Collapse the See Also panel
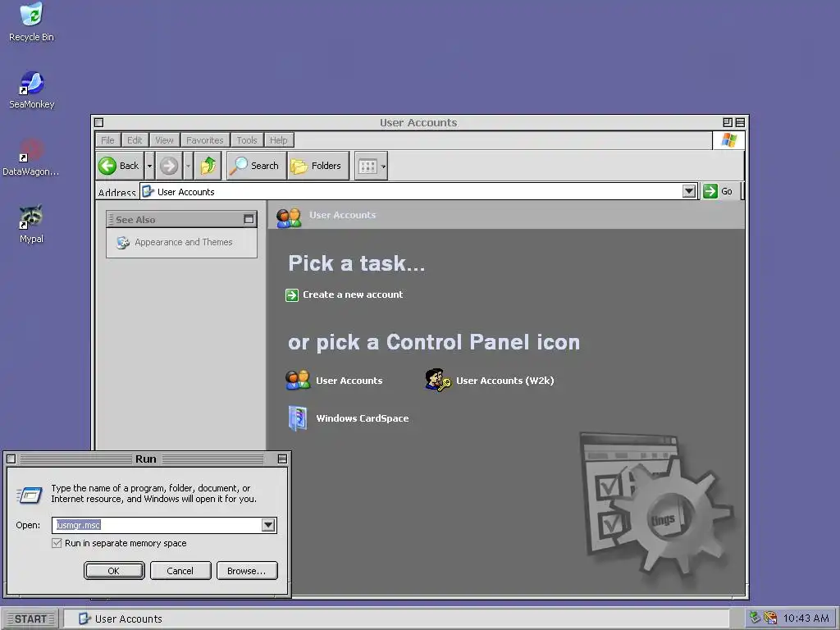This screenshot has height=630, width=840. [x=249, y=219]
